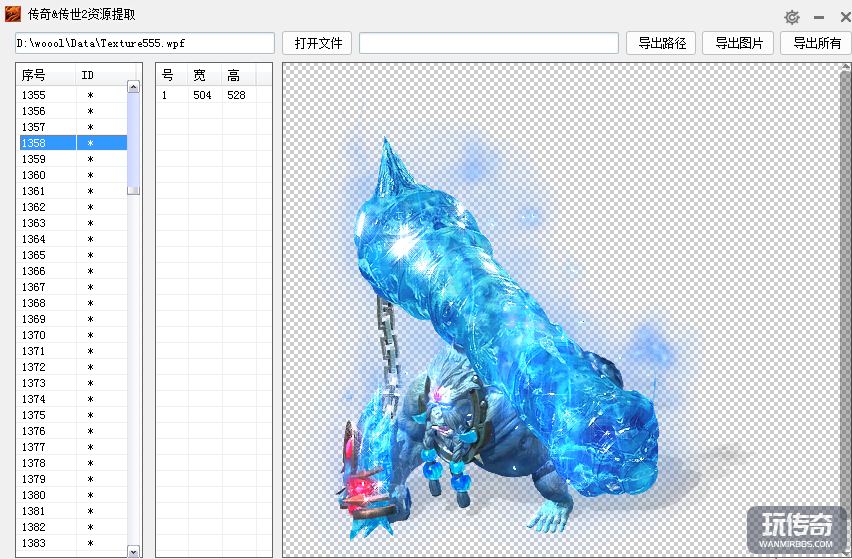Select list row 1377
This screenshot has height=559, width=852.
click(73, 447)
